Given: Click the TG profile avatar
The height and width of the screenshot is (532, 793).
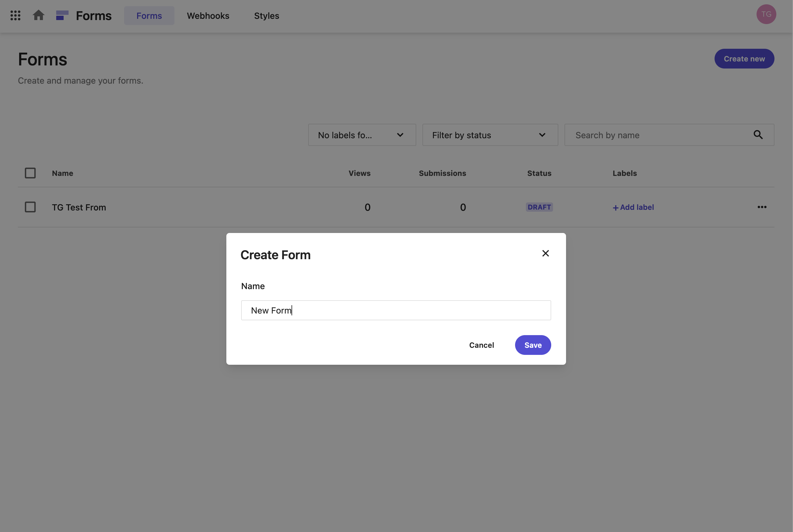Looking at the screenshot, I should click(x=766, y=14).
